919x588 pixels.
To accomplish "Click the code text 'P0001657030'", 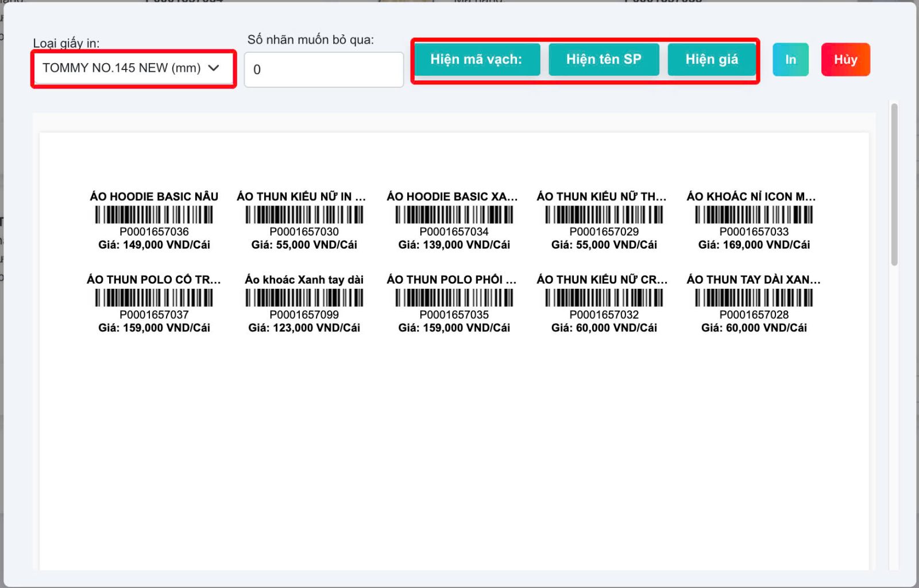I will click(x=304, y=231).
